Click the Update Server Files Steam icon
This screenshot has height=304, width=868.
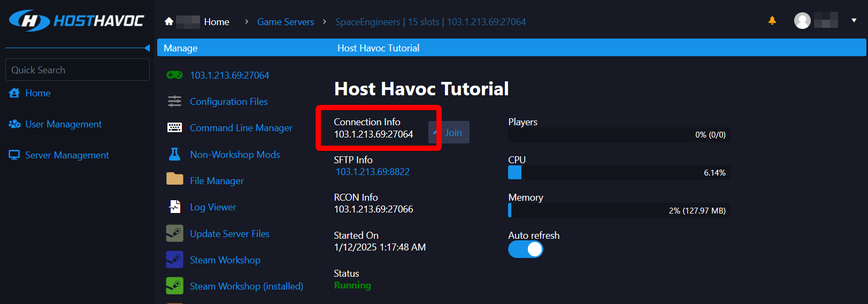coord(174,233)
